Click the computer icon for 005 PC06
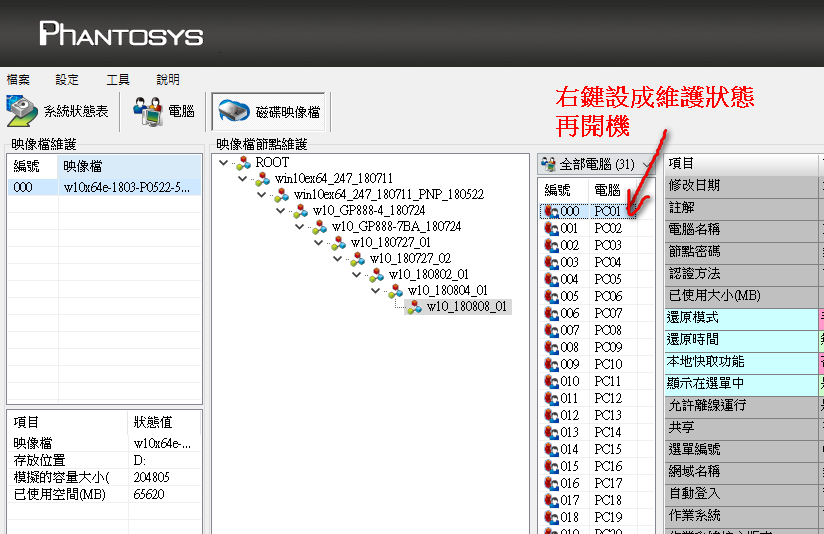The width and height of the screenshot is (824, 534). pyautogui.click(x=551, y=296)
